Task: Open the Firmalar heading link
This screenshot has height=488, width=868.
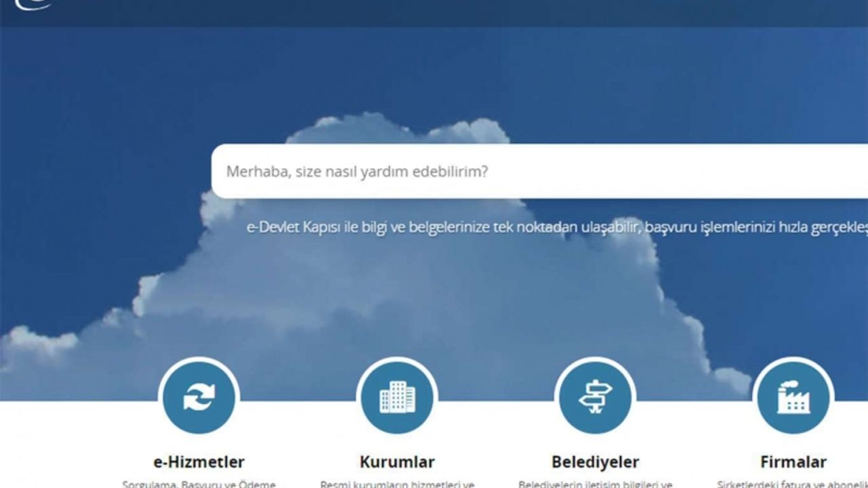Action: 793,462
